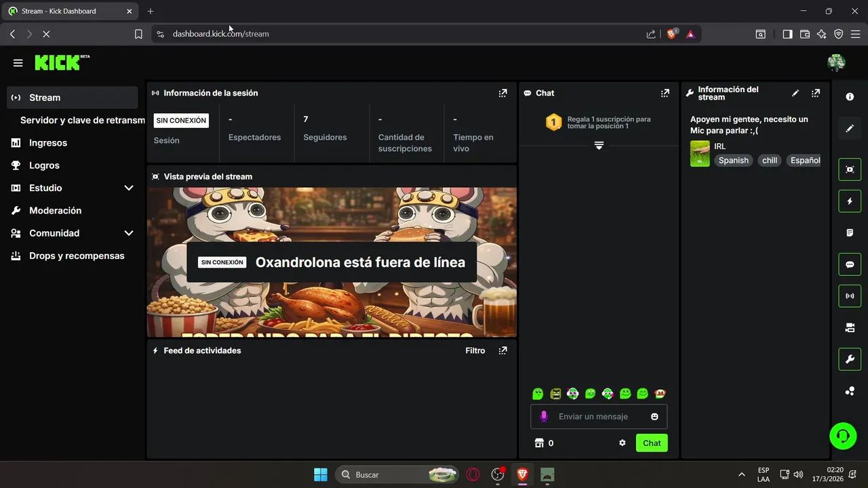This screenshot has height=488, width=868.
Task: Insert the angry green Hulk-like emote
Action: coord(555,393)
